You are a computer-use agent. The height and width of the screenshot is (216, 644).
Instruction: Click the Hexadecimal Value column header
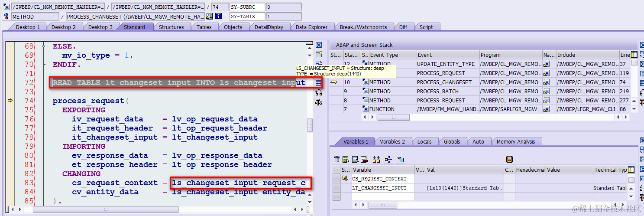coord(553,170)
